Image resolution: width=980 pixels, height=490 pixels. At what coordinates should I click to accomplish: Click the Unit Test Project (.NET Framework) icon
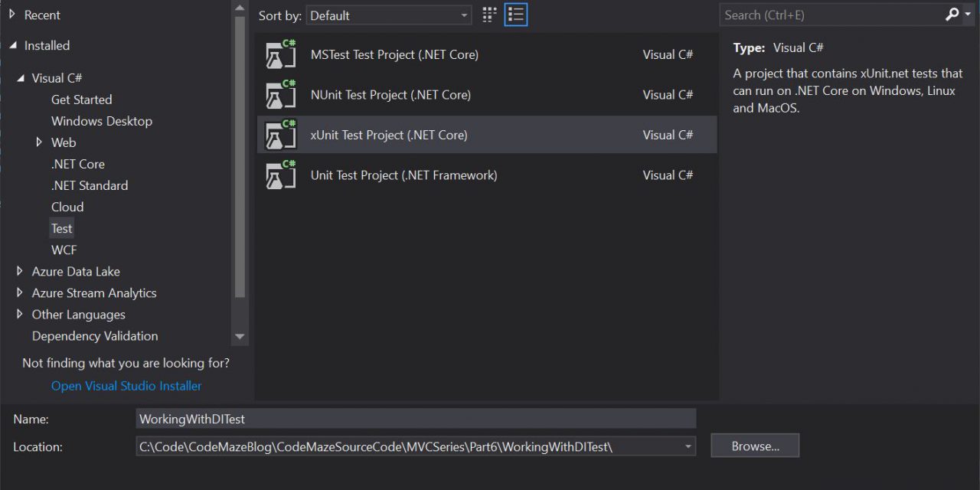click(x=280, y=175)
